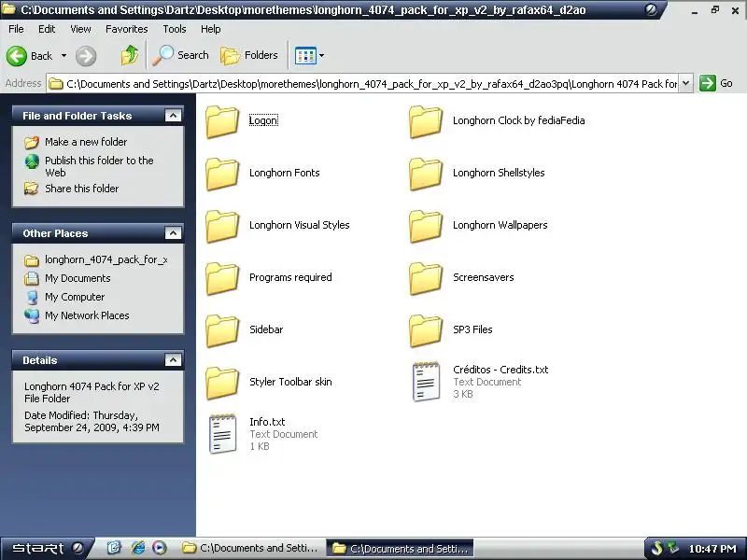Select the Programs required folder icon
This screenshot has height=560, width=747.
(222, 279)
